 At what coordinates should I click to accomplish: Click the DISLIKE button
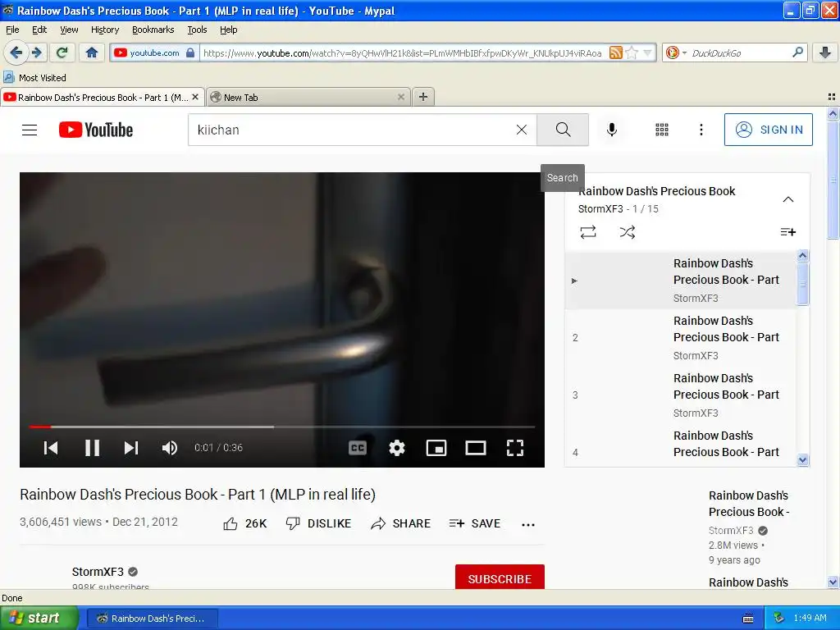tap(319, 523)
